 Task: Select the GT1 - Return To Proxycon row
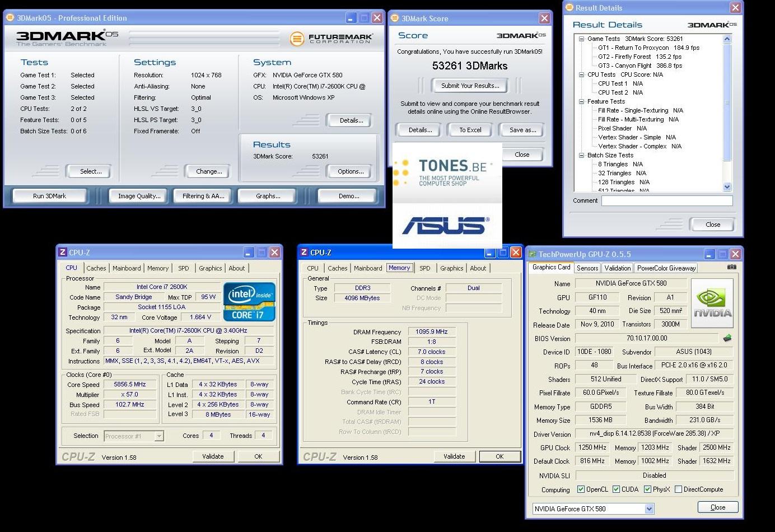coord(648,48)
